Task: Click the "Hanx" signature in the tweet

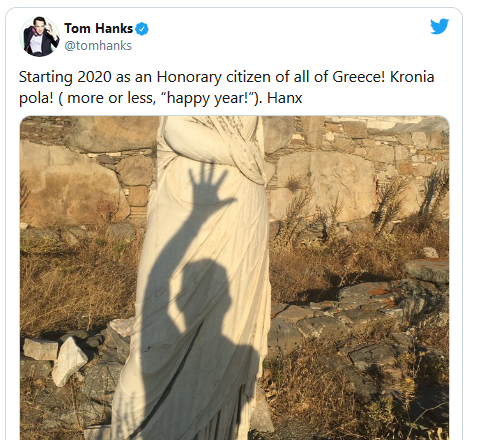Action: [284, 98]
